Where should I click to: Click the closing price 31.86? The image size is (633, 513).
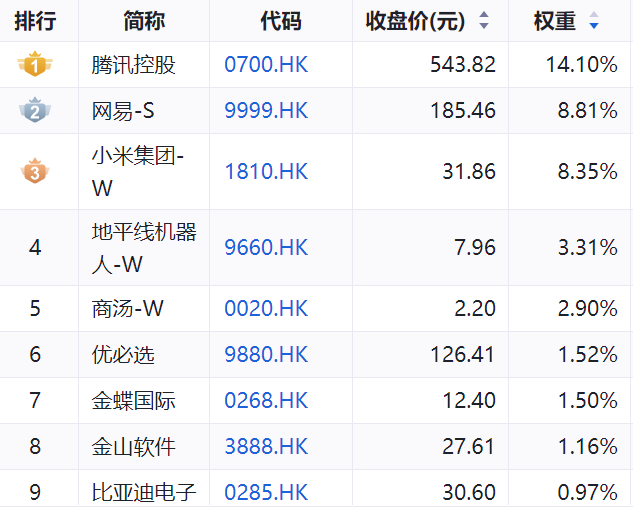click(x=469, y=172)
